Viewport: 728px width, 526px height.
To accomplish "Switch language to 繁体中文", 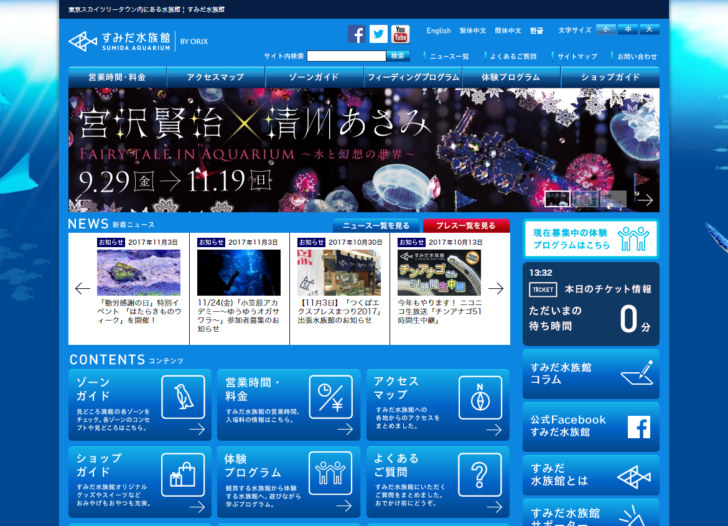I will [x=473, y=31].
